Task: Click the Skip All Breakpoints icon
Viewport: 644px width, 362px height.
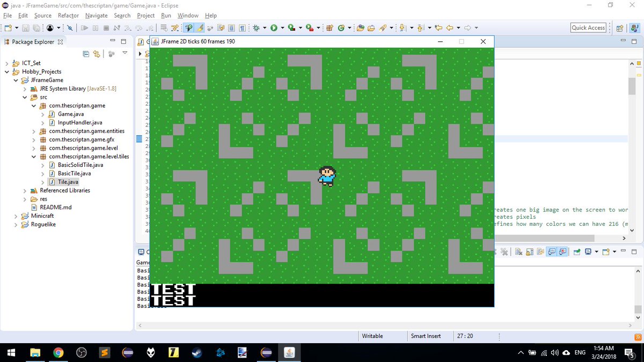Action: (x=70, y=28)
